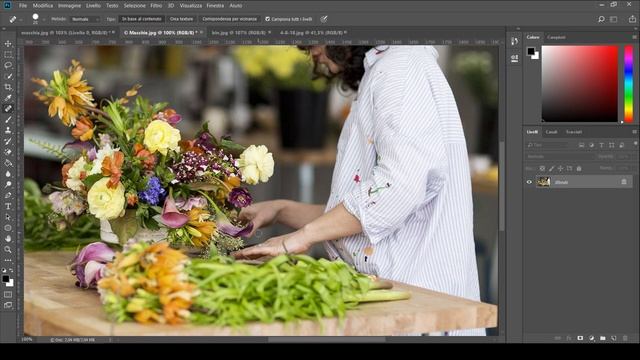Toggle the layer filter switch in the Layers panel

(635, 144)
